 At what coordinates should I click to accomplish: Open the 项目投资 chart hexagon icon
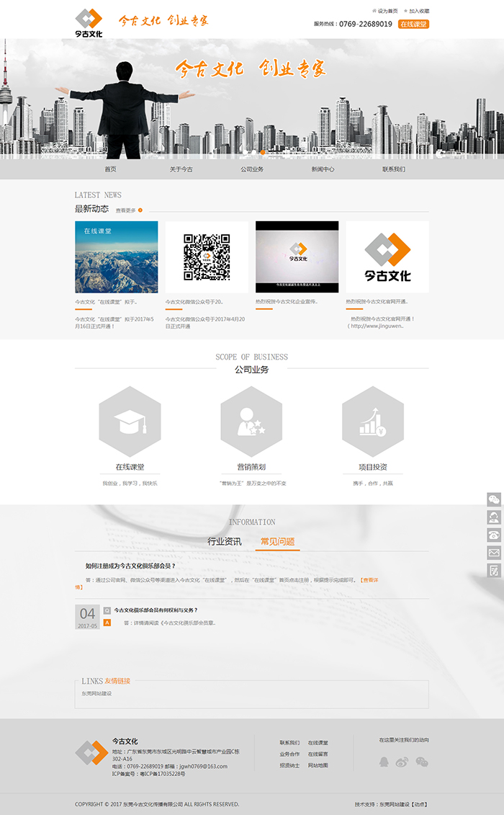[373, 422]
